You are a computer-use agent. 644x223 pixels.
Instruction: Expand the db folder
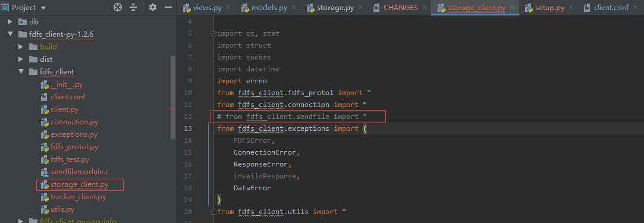[x=10, y=22]
